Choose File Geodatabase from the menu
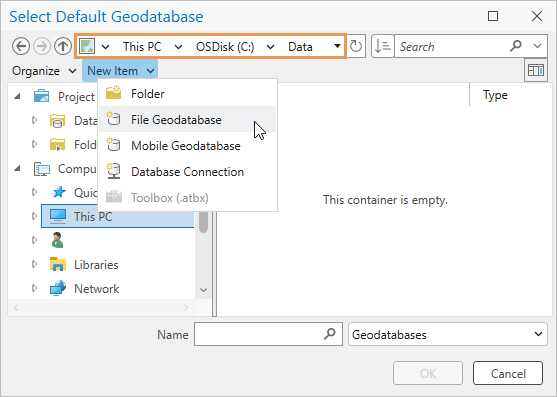 coord(188,119)
